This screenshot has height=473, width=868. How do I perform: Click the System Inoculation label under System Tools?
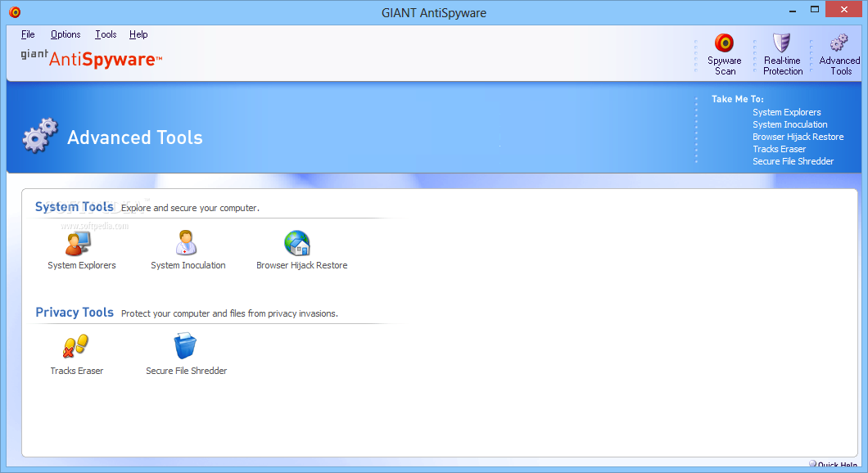pos(188,265)
